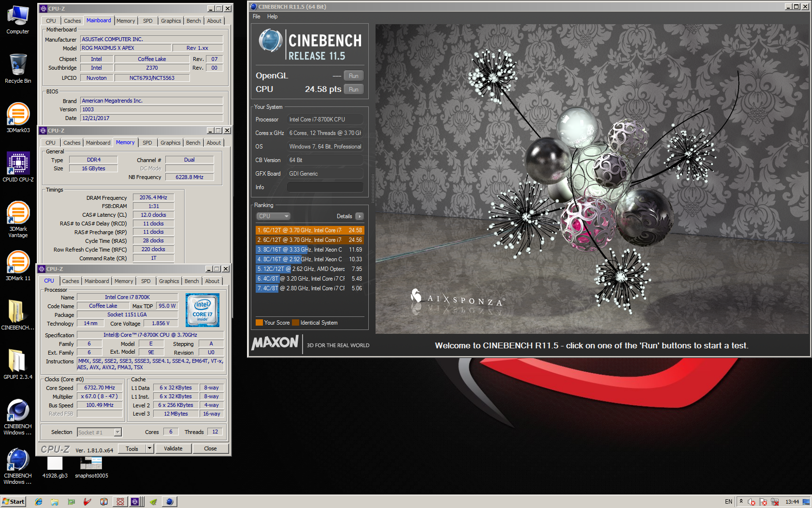Click the CINEBENCH logo sphere
The image size is (812, 508).
tap(270, 41)
